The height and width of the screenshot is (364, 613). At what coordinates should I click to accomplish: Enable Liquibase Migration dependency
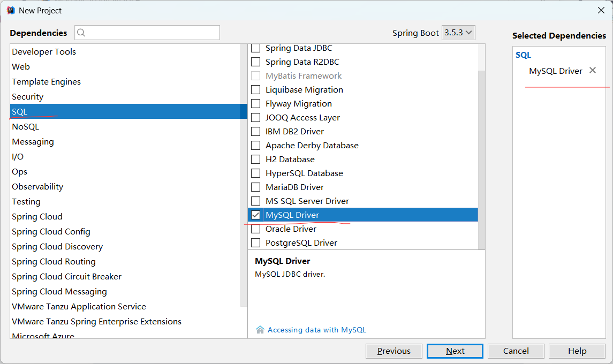tap(256, 89)
